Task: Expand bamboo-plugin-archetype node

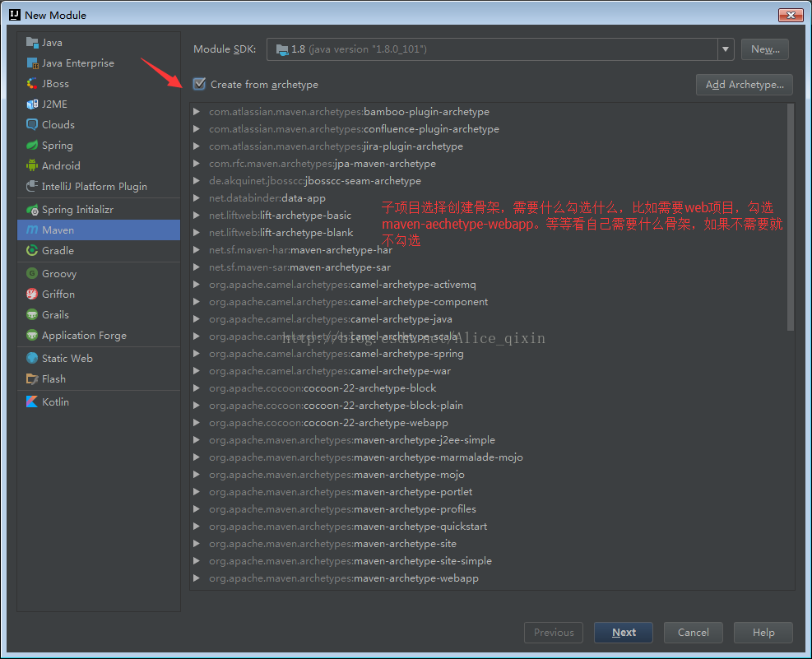Action: click(197, 112)
